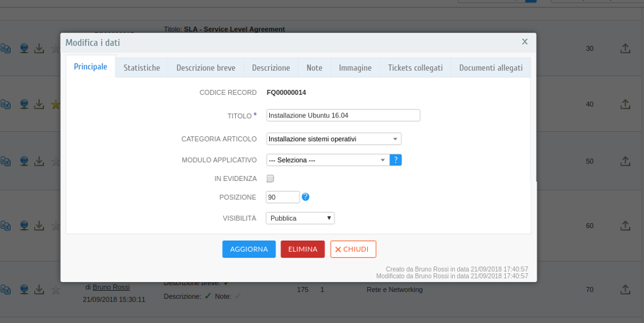Expand the Modulo Applicativo Seleziona dropdown
Viewport: 644px width, 323px height.
(x=328, y=160)
